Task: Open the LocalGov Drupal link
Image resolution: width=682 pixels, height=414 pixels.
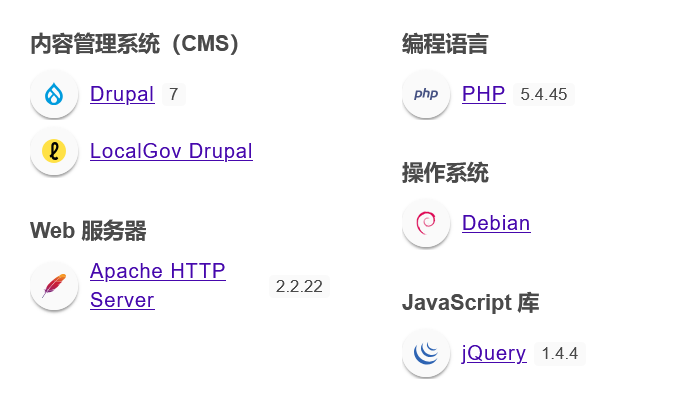Action: coord(171,152)
